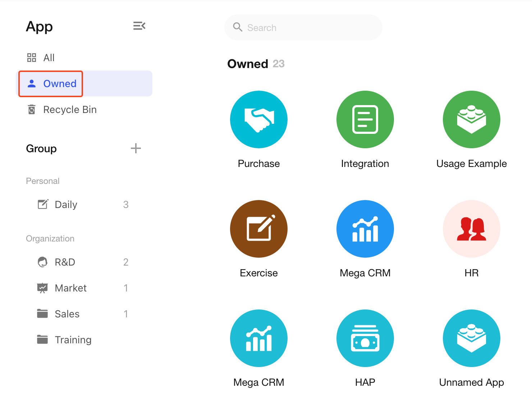The width and height of the screenshot is (532, 398).
Task: Open the Integration app icon
Action: [365, 119]
